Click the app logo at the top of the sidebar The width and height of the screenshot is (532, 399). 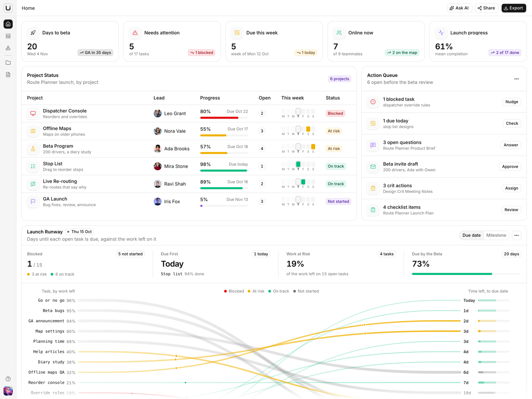pyautogui.click(x=8, y=8)
